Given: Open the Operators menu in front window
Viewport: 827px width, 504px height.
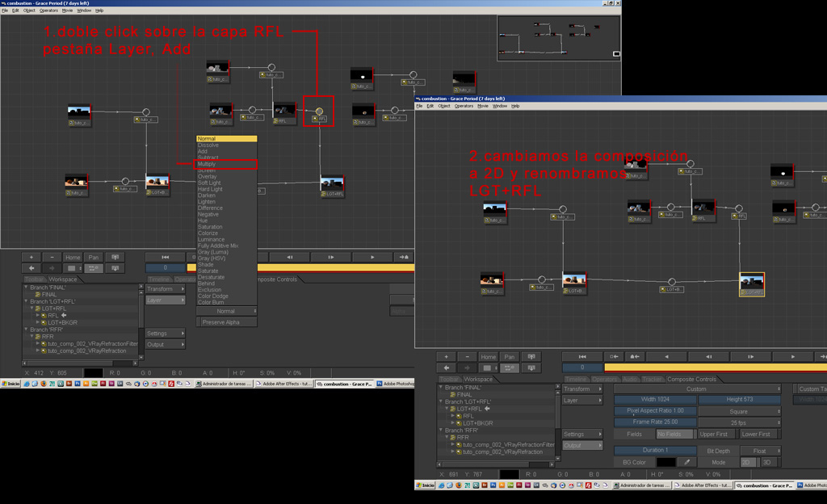Looking at the screenshot, I should tap(464, 106).
